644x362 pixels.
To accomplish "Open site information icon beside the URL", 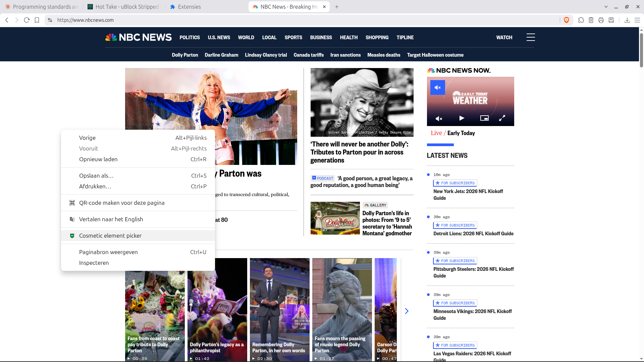I will pos(50,20).
